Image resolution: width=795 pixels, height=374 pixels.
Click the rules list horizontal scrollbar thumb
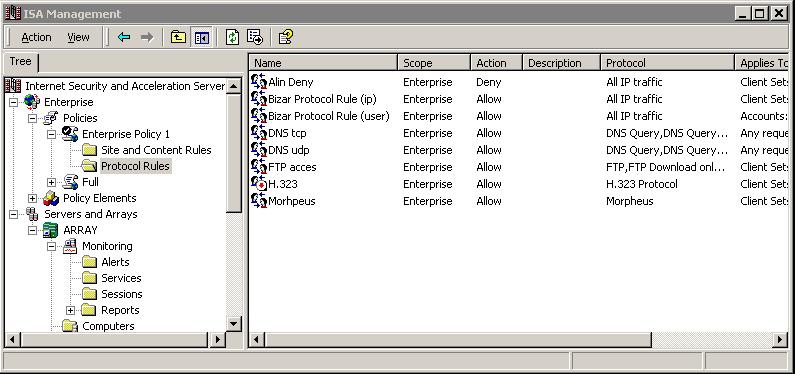[457, 340]
